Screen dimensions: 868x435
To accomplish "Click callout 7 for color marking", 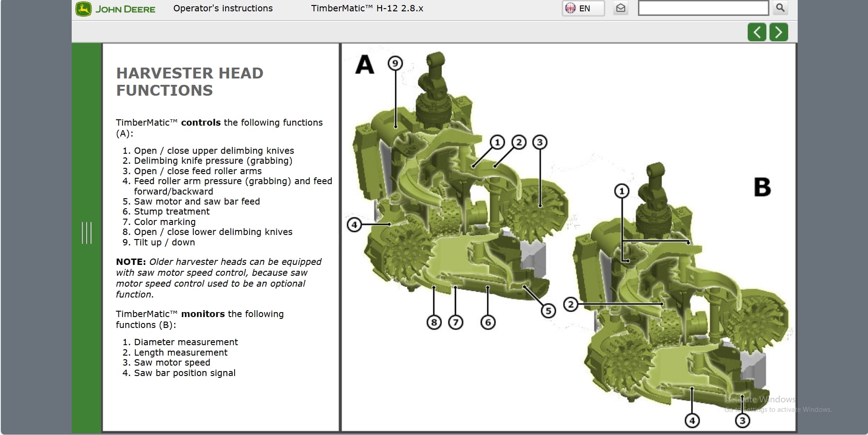I will [456, 323].
